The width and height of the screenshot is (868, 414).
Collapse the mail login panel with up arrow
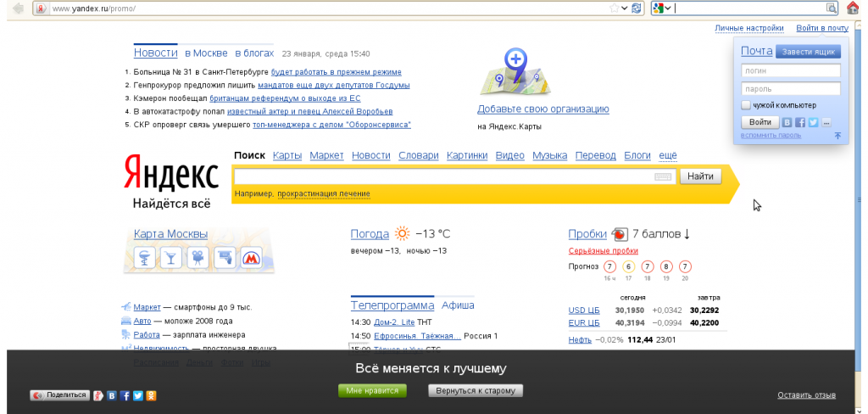[837, 135]
